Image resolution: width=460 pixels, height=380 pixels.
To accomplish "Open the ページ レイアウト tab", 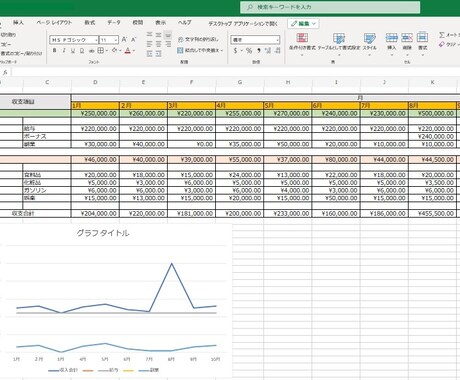I will tap(54, 23).
